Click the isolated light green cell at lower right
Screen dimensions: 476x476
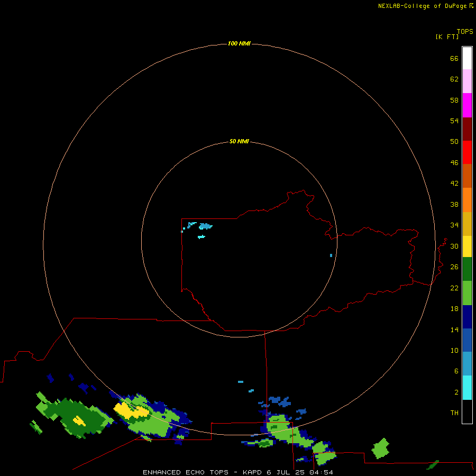[380, 448]
